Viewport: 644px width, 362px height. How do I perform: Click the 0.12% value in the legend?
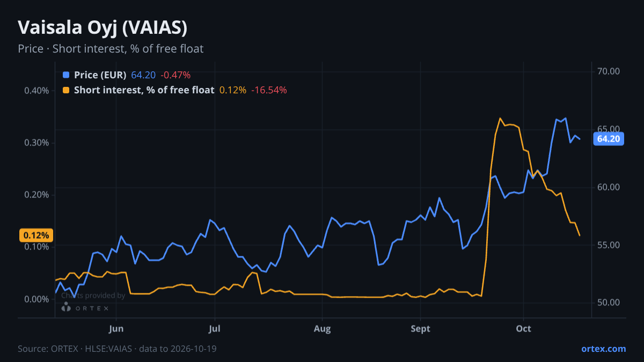point(233,90)
